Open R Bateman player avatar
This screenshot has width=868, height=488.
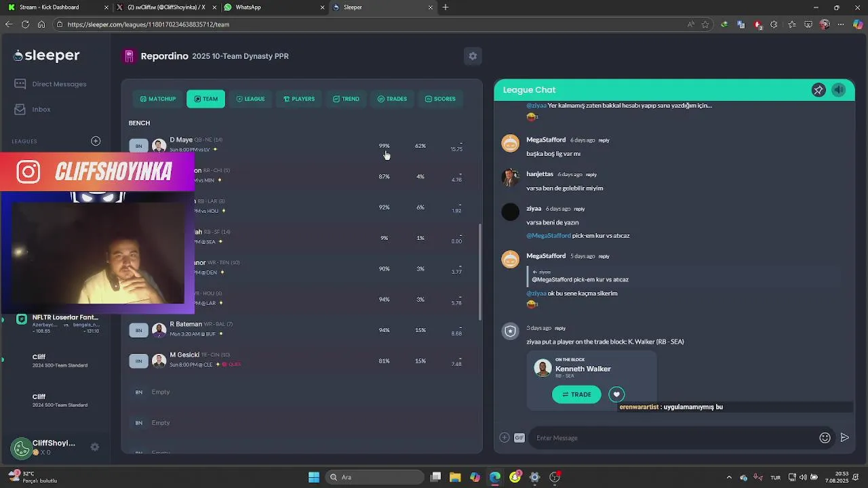(159, 330)
